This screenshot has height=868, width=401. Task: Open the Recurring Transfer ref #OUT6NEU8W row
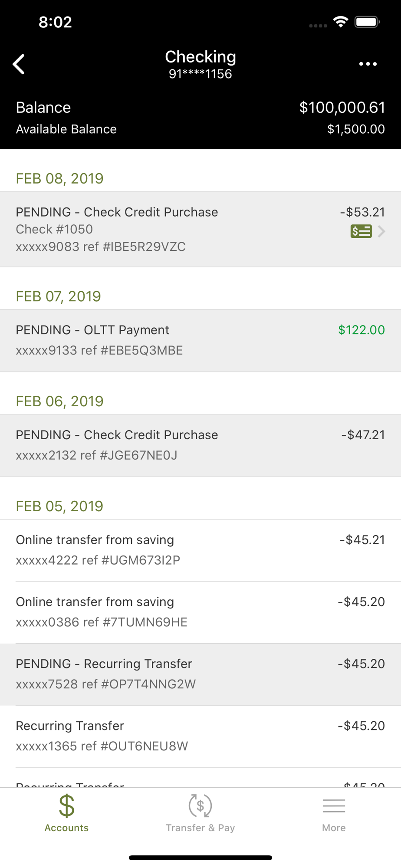click(200, 736)
